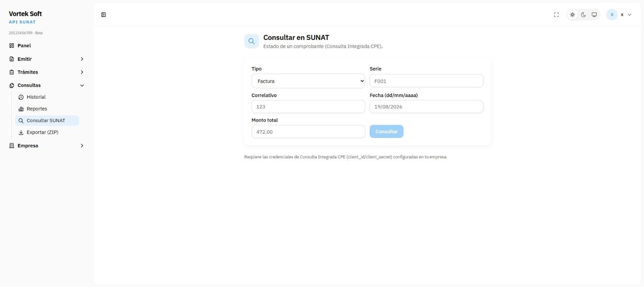Click large search icon beside page title

(251, 41)
